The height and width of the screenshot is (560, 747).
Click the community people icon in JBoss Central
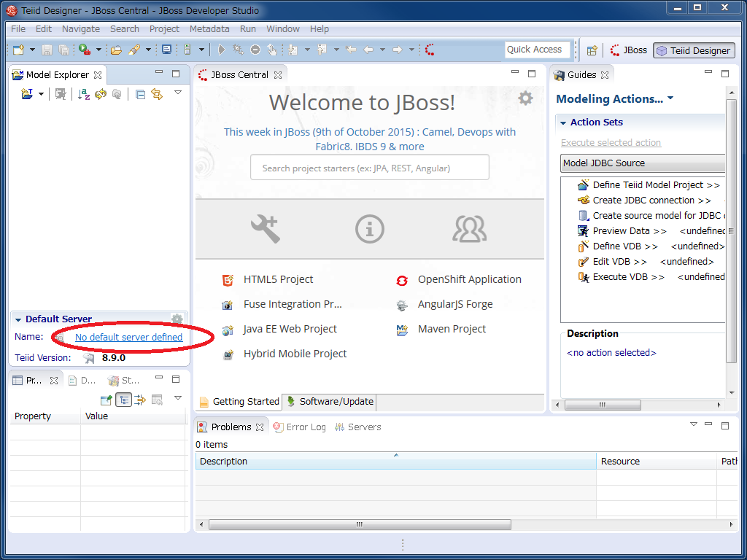click(469, 229)
